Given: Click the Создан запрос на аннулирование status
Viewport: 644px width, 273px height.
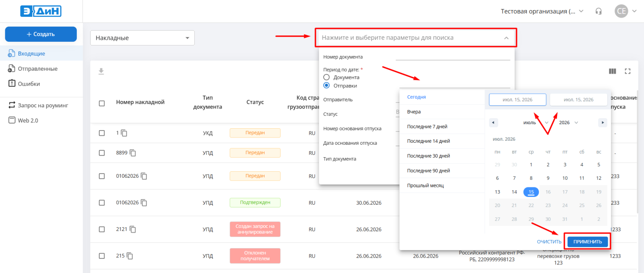Looking at the screenshot, I should tap(255, 229).
